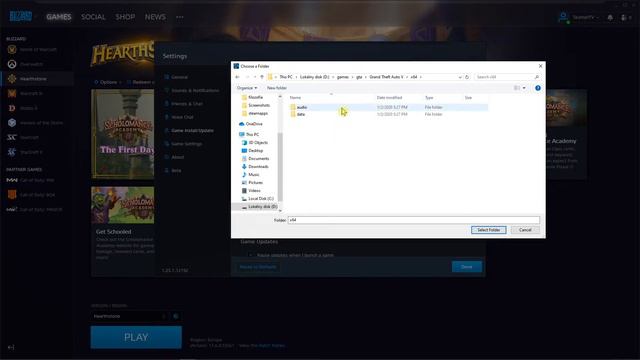Open steamapps folder in navigation pane
640x360 pixels.
[x=255, y=113]
